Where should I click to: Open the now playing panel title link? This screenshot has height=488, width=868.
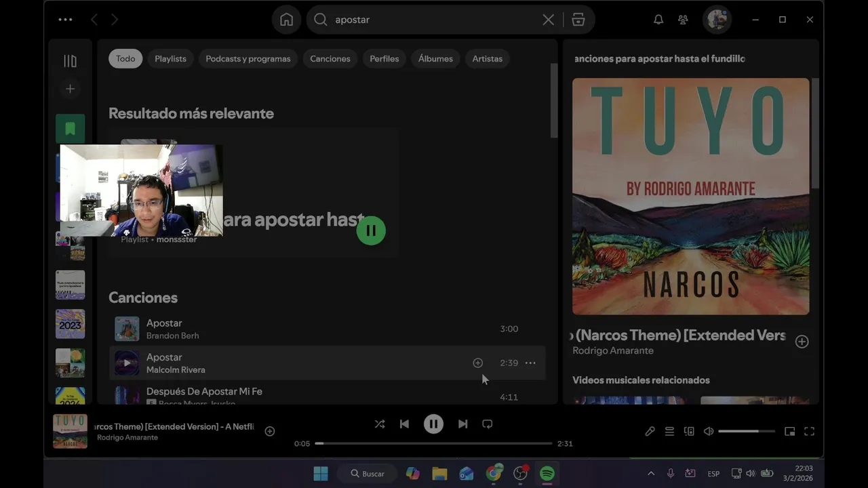(679, 335)
